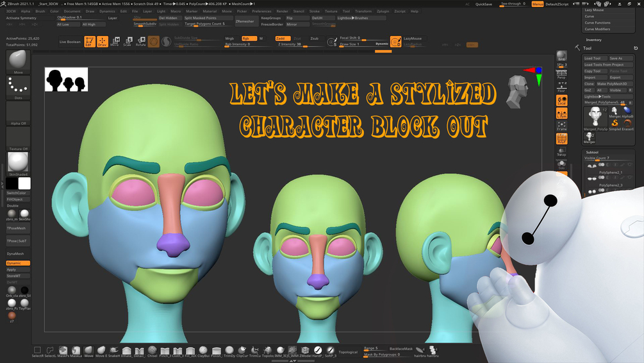Click the Del Hidden button
644x363 pixels.
tap(170, 18)
